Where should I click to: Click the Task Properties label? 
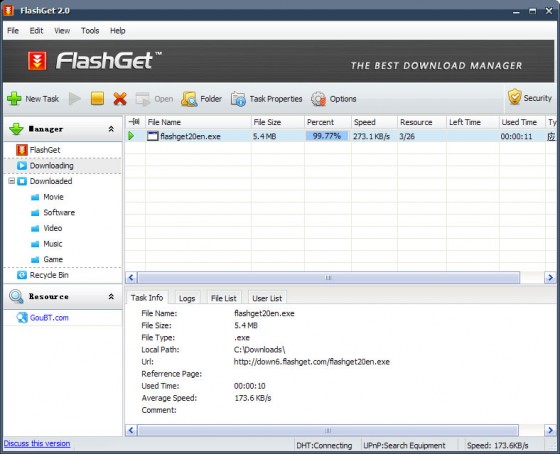click(x=276, y=99)
